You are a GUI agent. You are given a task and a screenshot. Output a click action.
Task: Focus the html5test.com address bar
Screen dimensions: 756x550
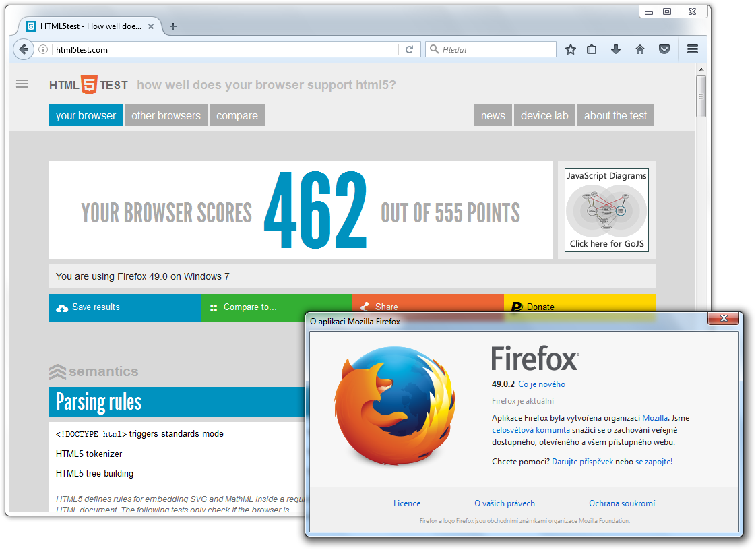pyautogui.click(x=226, y=49)
